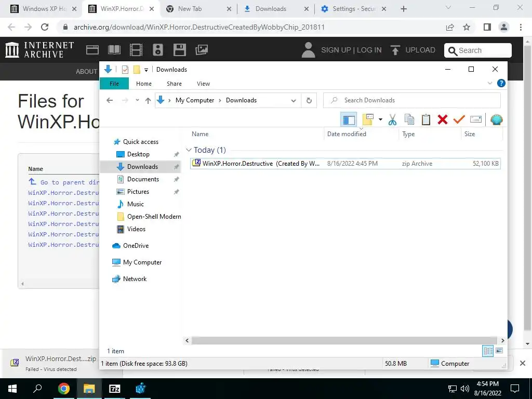Open Chrome side panel icon
The width and height of the screenshot is (532, 399).
click(x=487, y=27)
